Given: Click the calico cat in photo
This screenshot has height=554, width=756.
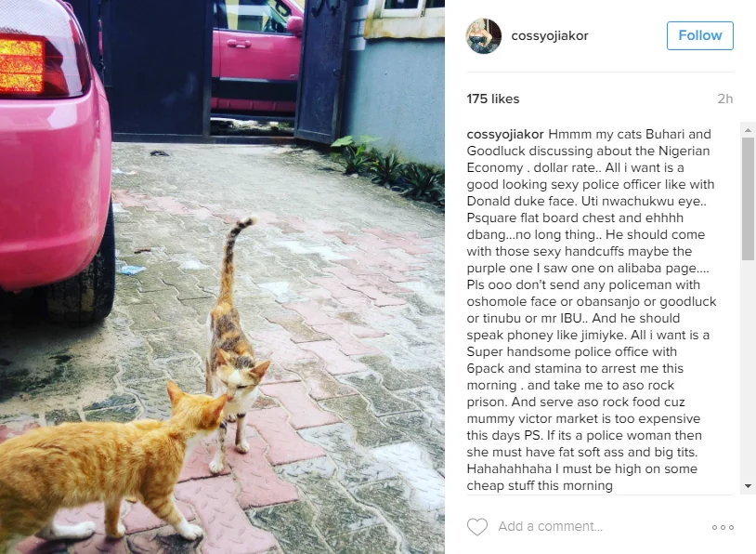Looking at the screenshot, I should click(x=234, y=348).
